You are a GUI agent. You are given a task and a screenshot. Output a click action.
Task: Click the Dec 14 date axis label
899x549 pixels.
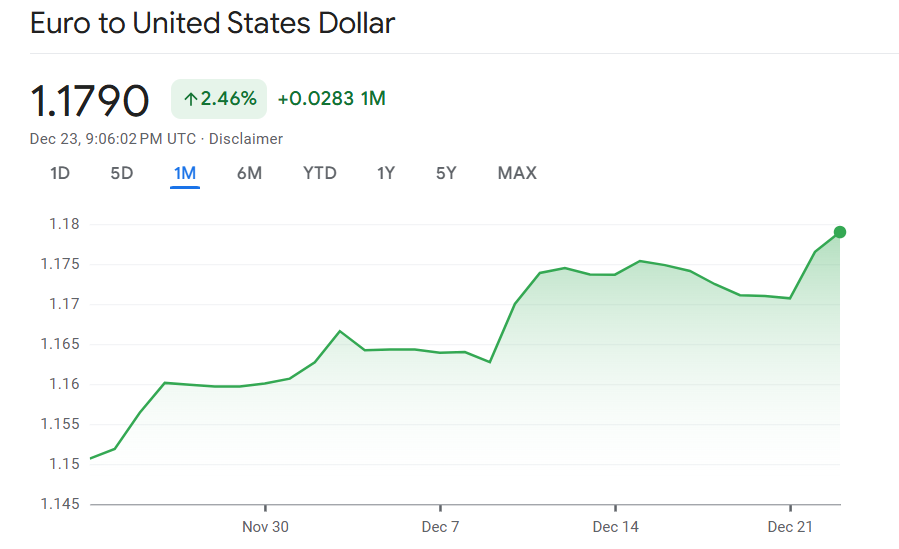point(615,527)
